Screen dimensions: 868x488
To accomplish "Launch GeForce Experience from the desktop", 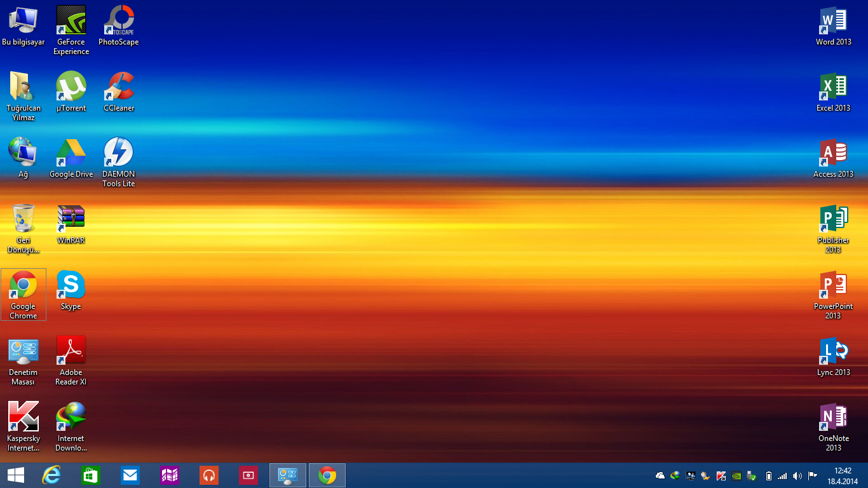I will (x=71, y=30).
